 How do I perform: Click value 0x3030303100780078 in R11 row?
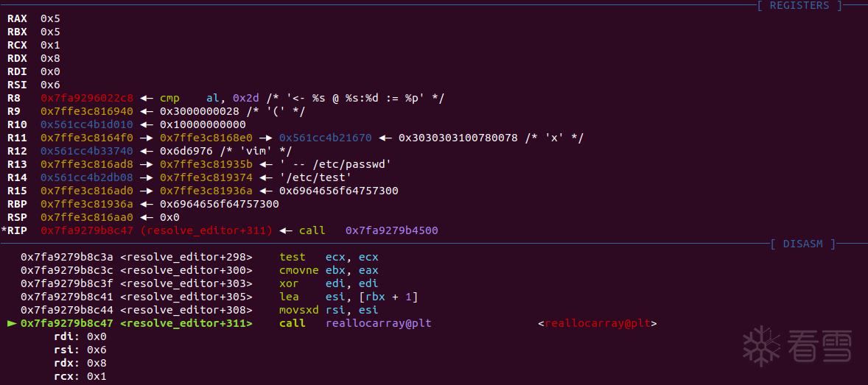459,138
